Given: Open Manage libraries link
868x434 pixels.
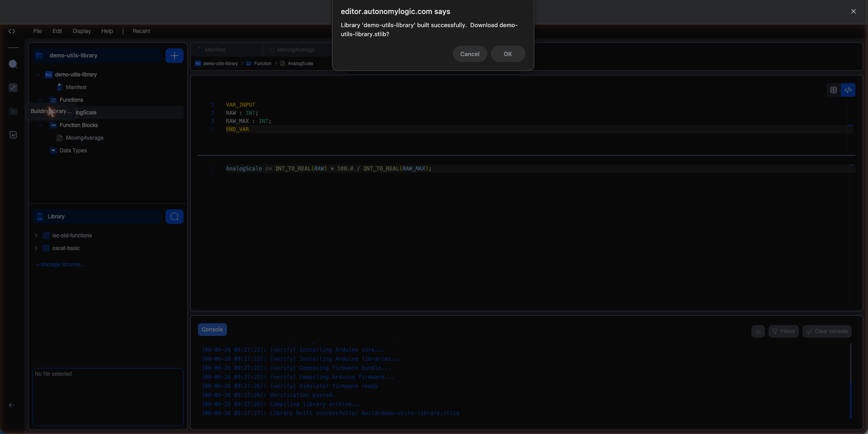Looking at the screenshot, I should 61,264.
